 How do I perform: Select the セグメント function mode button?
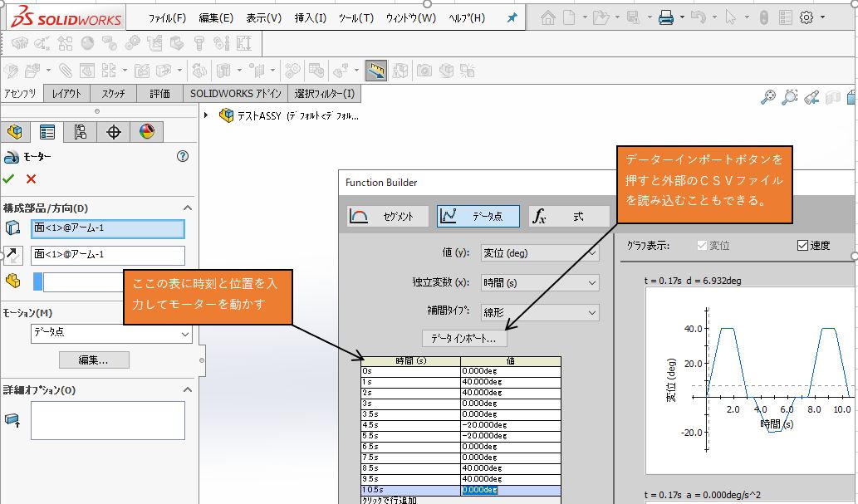(x=388, y=216)
